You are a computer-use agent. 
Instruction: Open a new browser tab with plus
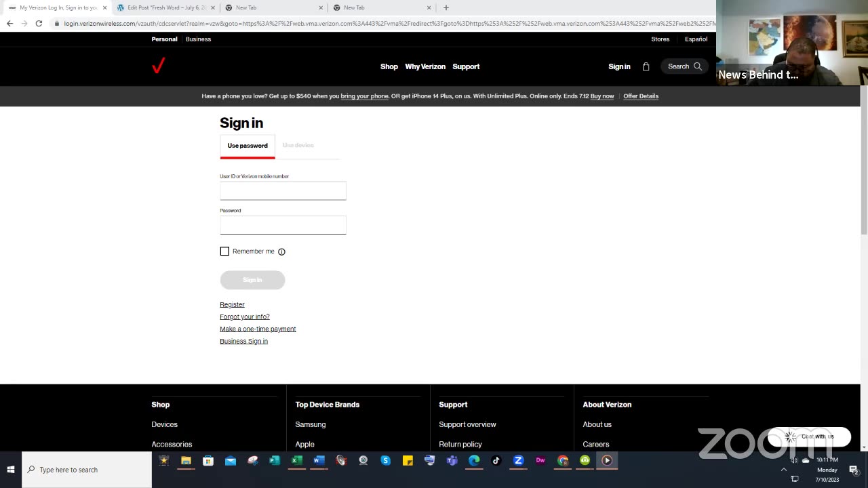point(446,7)
